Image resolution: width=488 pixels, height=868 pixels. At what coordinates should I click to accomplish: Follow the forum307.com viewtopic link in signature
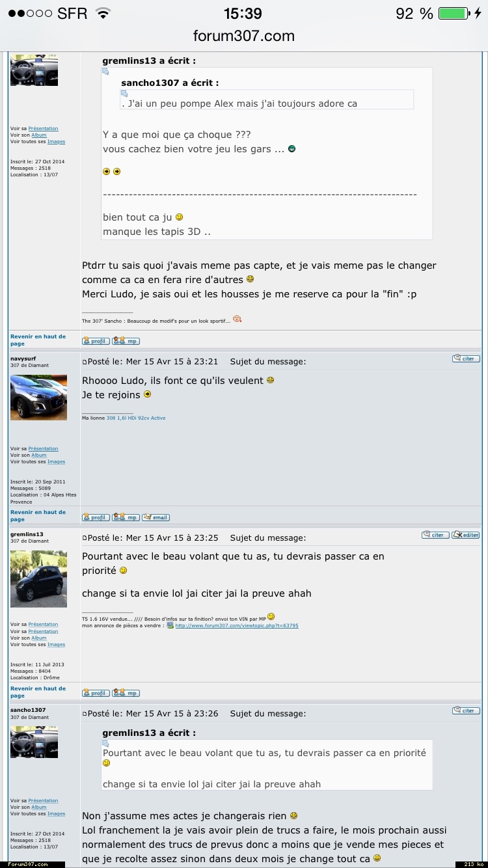(x=237, y=625)
